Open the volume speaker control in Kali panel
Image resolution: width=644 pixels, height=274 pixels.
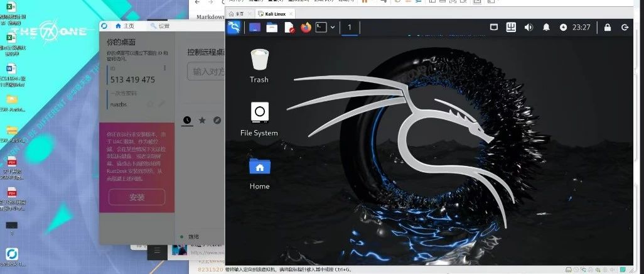(529, 28)
